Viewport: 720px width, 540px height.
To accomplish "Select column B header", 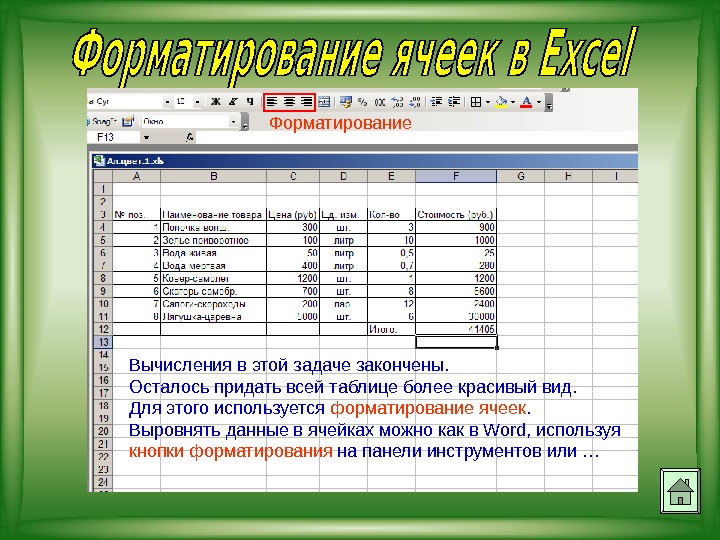I will pyautogui.click(x=214, y=176).
